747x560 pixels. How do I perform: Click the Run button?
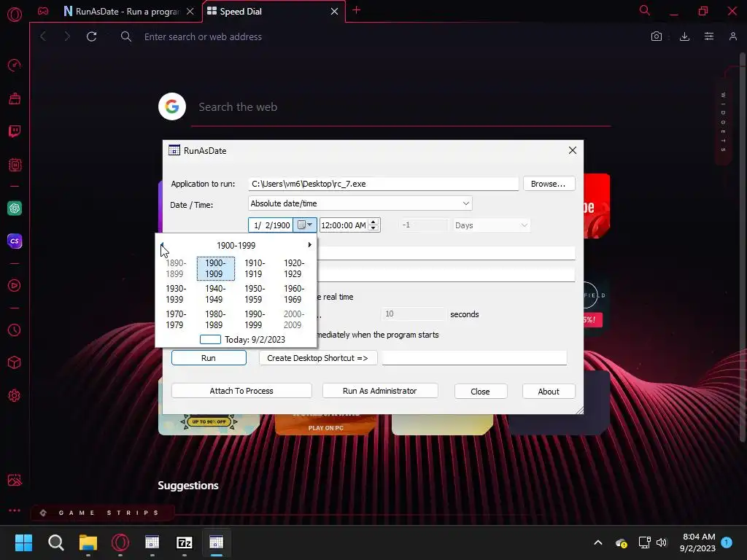coord(209,358)
